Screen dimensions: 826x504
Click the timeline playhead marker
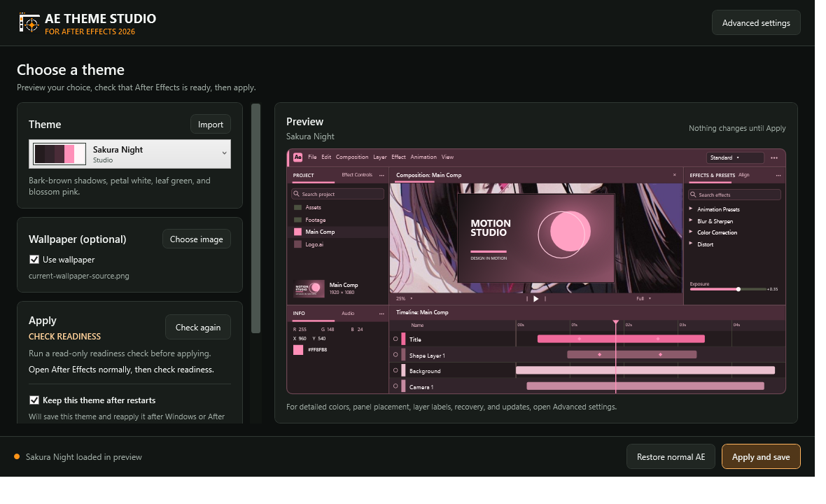click(x=615, y=322)
